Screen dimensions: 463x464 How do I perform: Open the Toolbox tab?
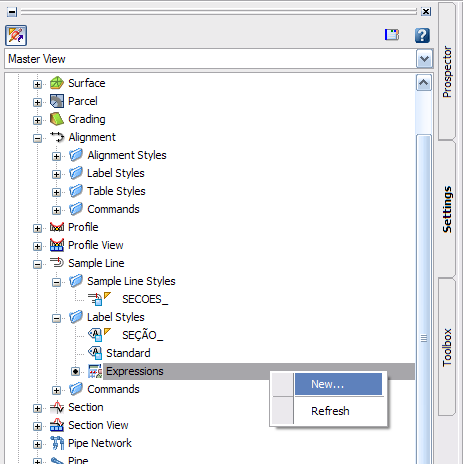tap(447, 348)
